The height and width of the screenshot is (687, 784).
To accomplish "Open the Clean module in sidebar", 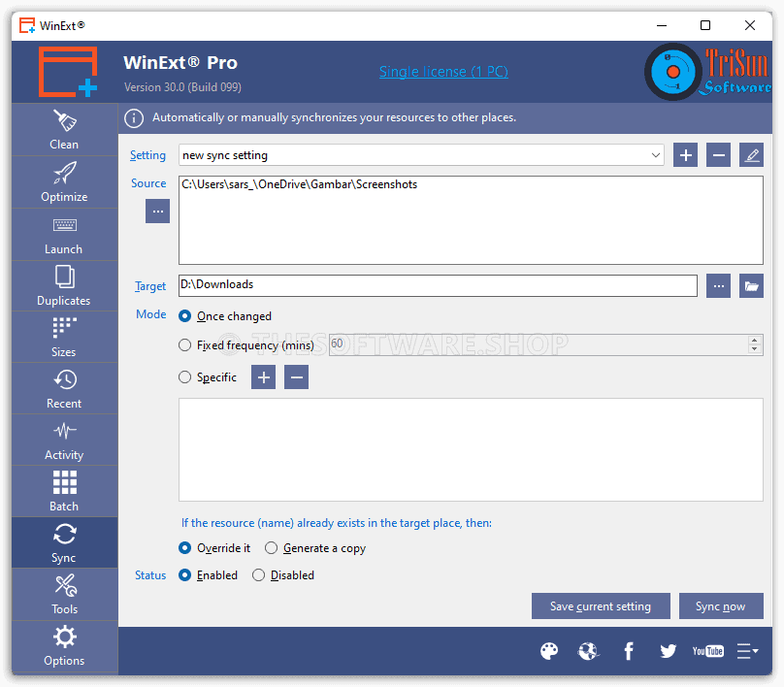I will 64,129.
